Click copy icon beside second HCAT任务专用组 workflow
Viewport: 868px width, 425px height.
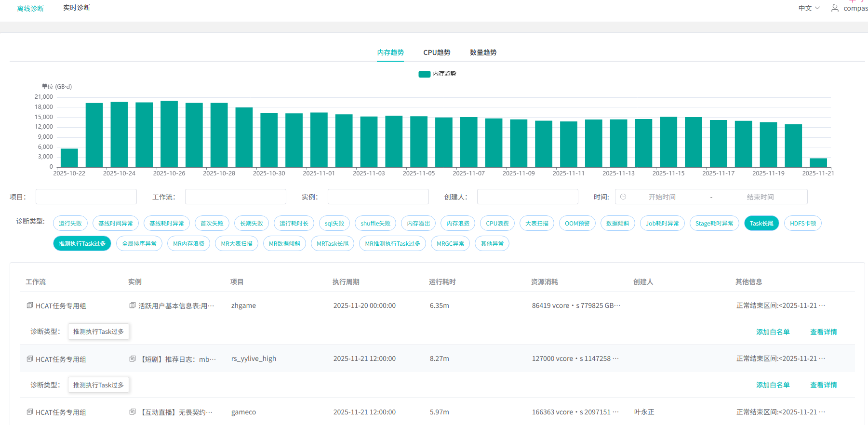(30, 359)
